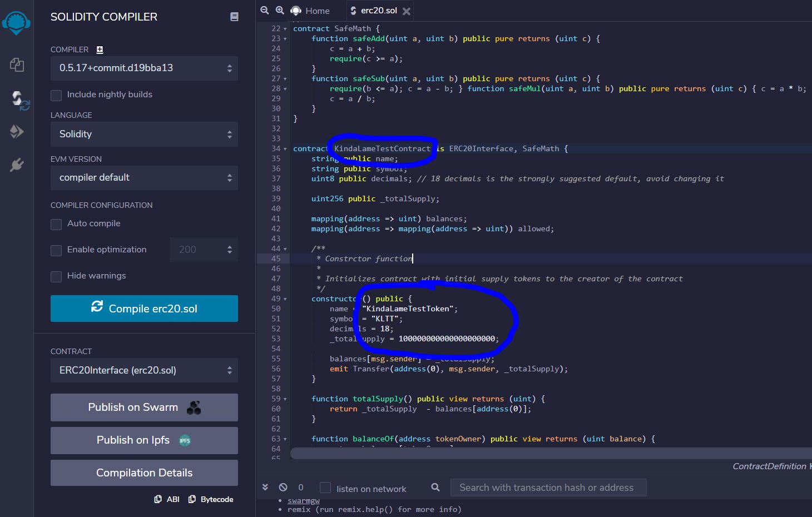Zoom out the editor font

265,10
